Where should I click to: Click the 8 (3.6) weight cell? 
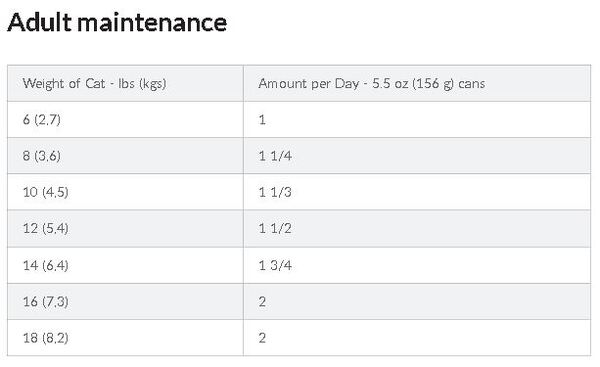tap(125, 156)
